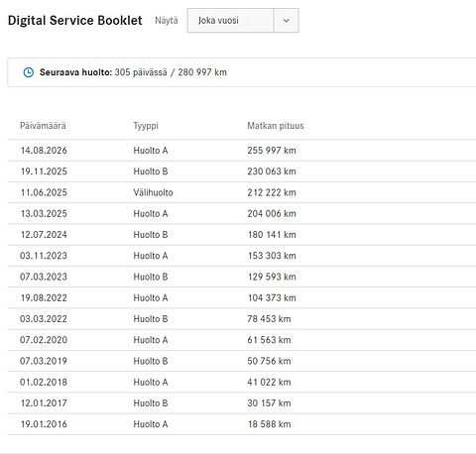Click the 'Näytä' label
The height and width of the screenshot is (454, 476).
pos(167,21)
